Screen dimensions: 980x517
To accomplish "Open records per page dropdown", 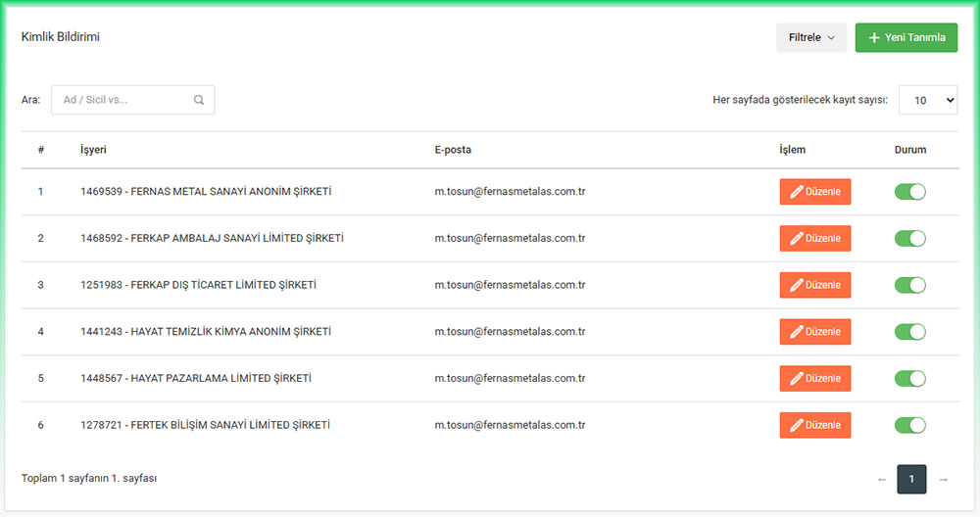I will pos(927,100).
